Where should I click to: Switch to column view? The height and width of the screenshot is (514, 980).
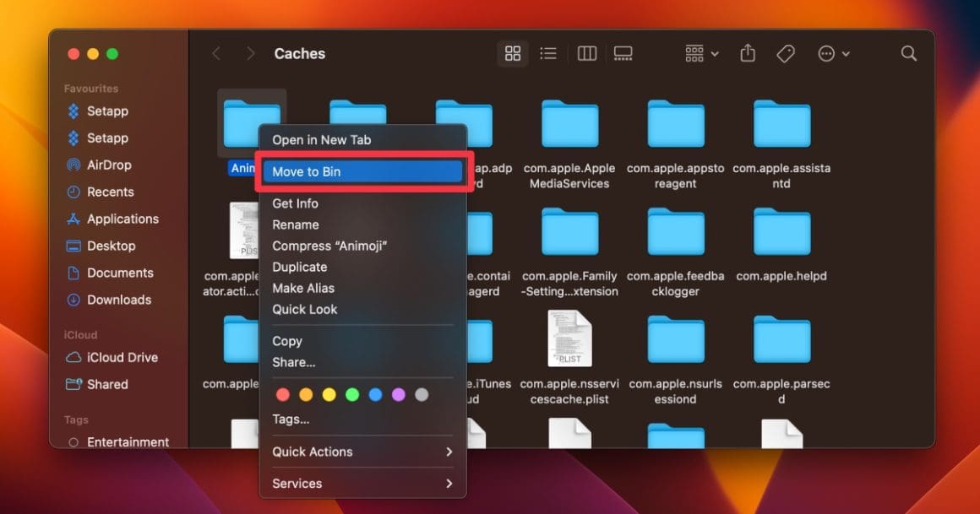pyautogui.click(x=586, y=53)
